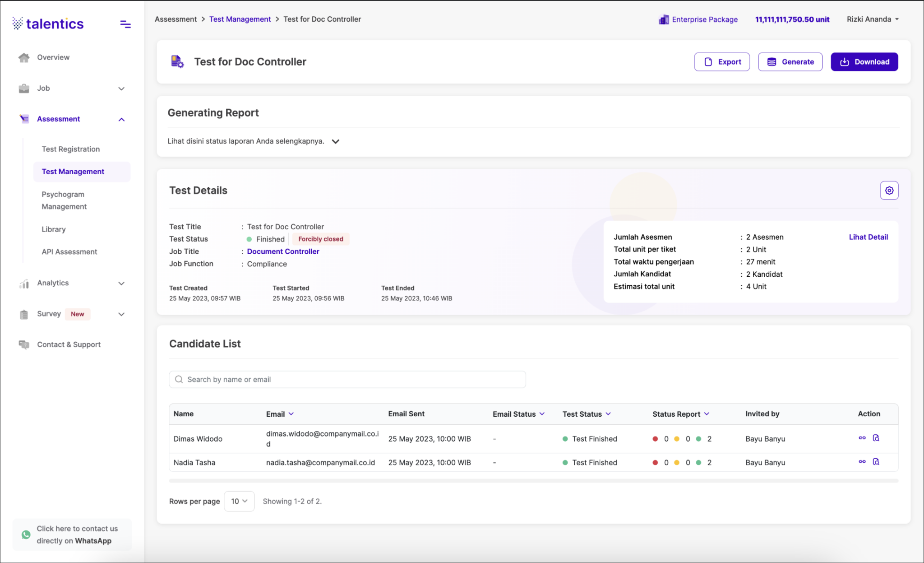Open Test Registration sidebar item
Viewport: 924px width, 563px height.
(x=71, y=149)
